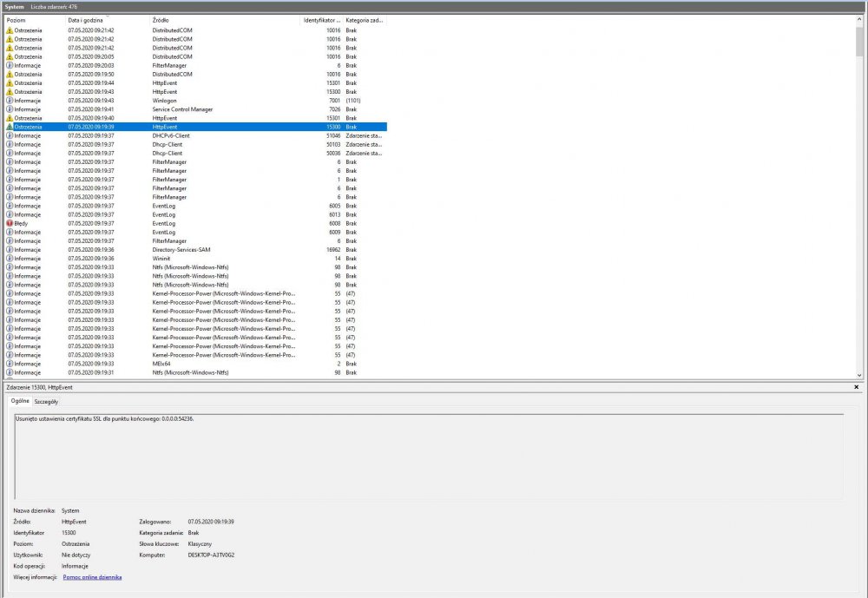
Task: Sort events by the Poziom column header
Action: tap(30, 19)
